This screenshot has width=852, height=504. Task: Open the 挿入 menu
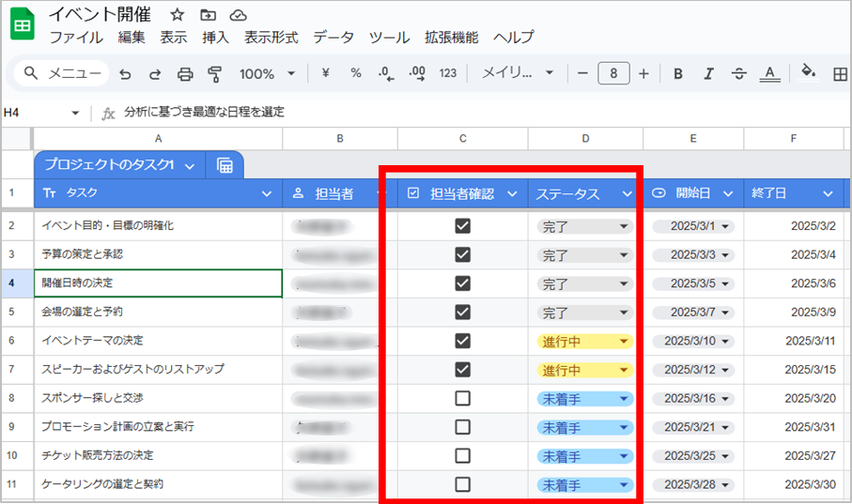215,38
